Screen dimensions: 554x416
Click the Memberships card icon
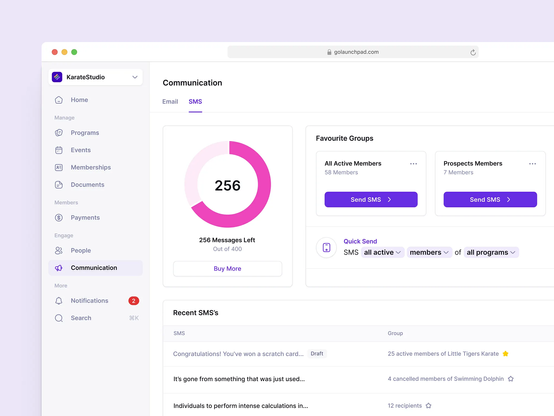pos(59,168)
